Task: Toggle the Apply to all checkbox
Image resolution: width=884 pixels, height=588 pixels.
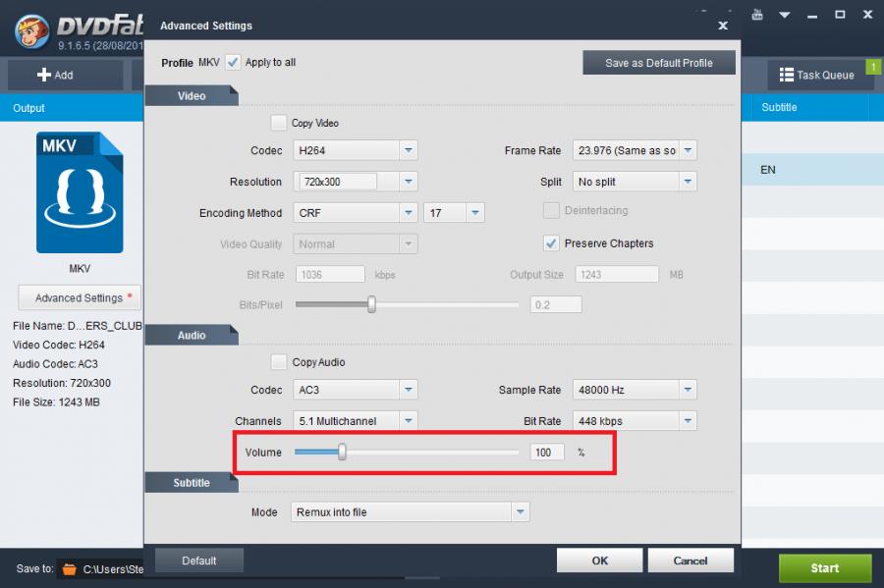Action: (x=233, y=62)
